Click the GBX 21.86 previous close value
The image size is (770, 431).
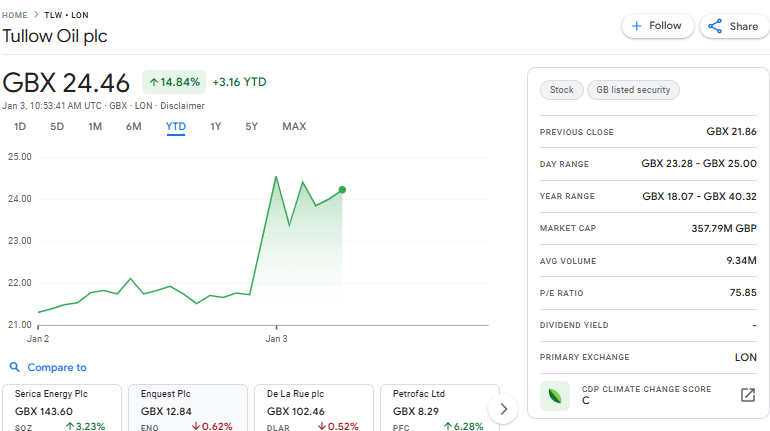(731, 132)
